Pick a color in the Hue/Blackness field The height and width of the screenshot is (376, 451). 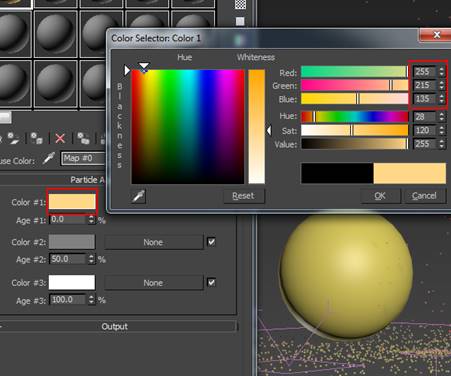pos(188,127)
